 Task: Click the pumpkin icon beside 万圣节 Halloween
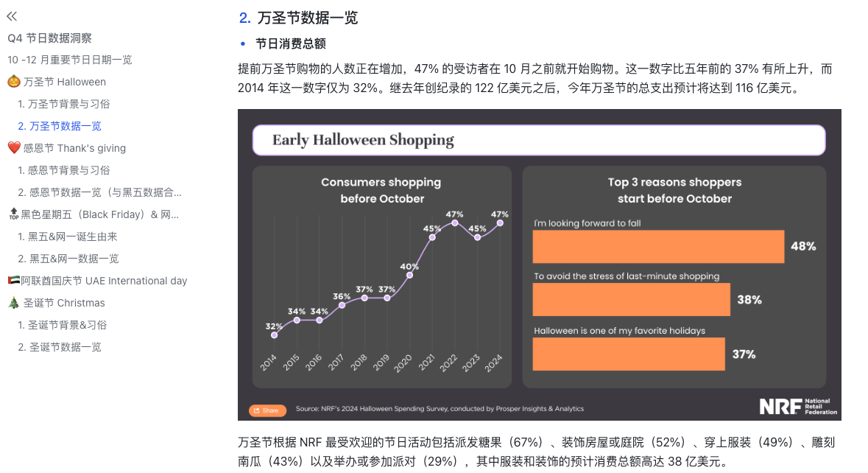13,82
